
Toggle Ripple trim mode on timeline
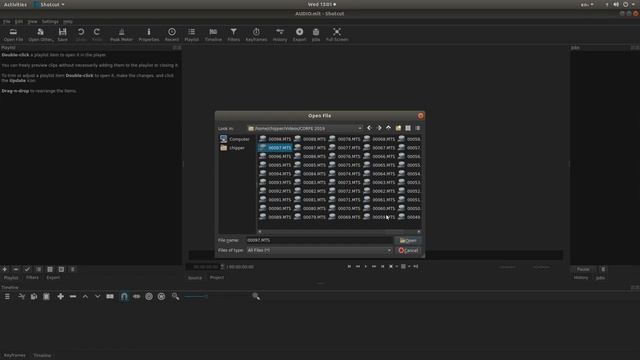coord(149,296)
